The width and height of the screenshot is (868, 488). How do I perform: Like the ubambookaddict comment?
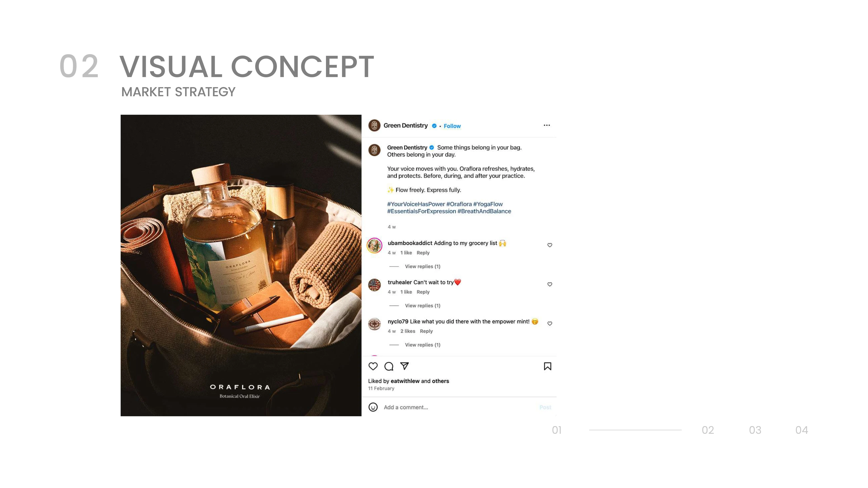550,245
